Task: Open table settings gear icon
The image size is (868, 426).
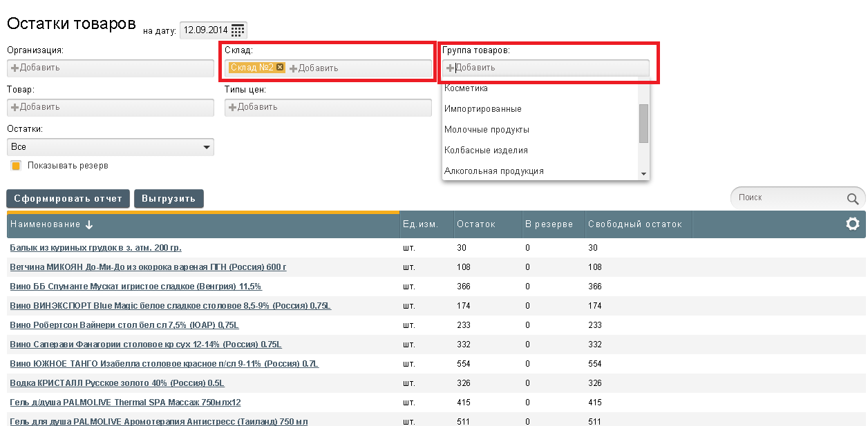Action: pyautogui.click(x=853, y=224)
